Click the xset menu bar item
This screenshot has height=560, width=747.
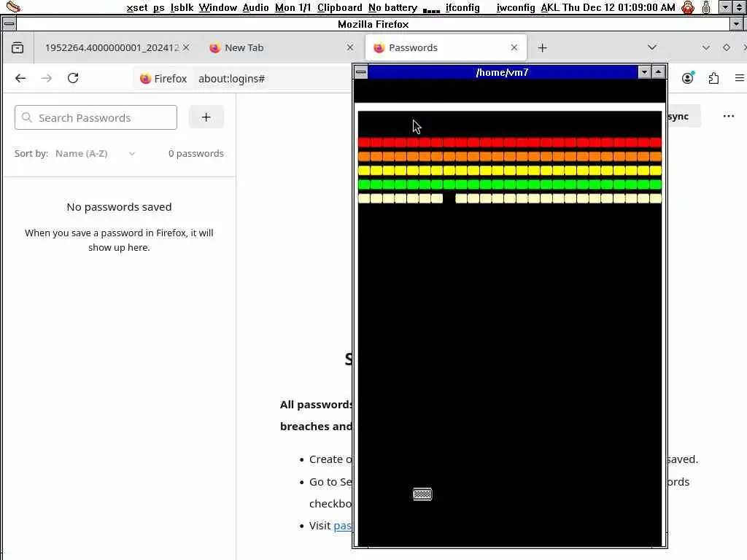tap(136, 7)
